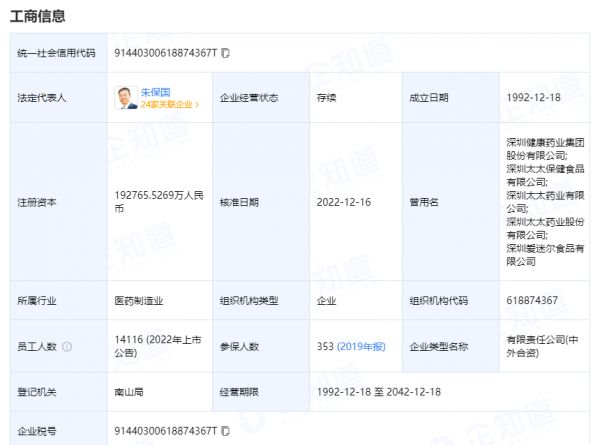Screen dimensions: 600x445
Task: Copy the enterprise tax number 企业税号
Action: (x=225, y=431)
